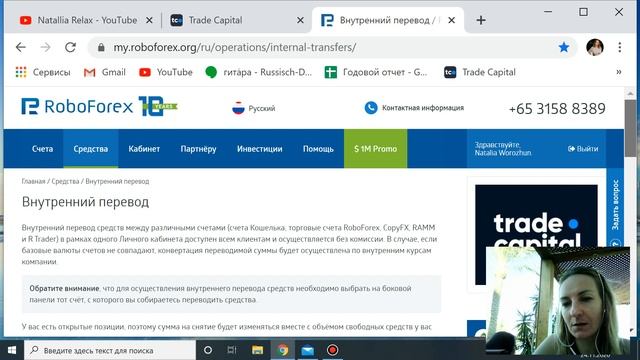Close the Внутренний перевод tab

pyautogui.click(x=451, y=20)
